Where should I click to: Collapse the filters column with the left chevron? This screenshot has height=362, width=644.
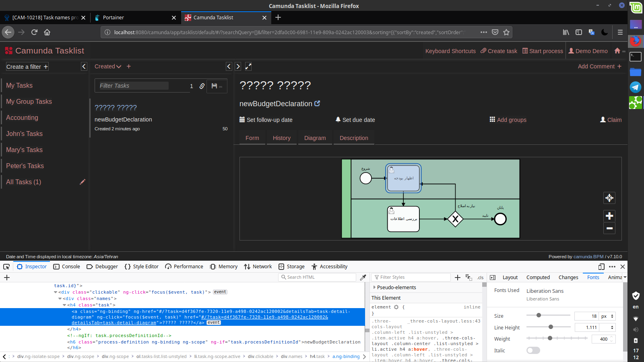point(84,66)
